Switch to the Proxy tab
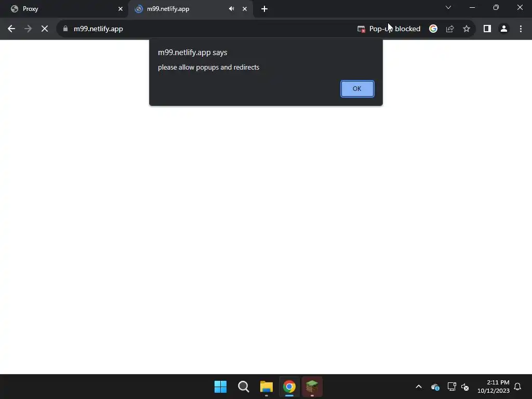This screenshot has height=399, width=532. coord(64,9)
